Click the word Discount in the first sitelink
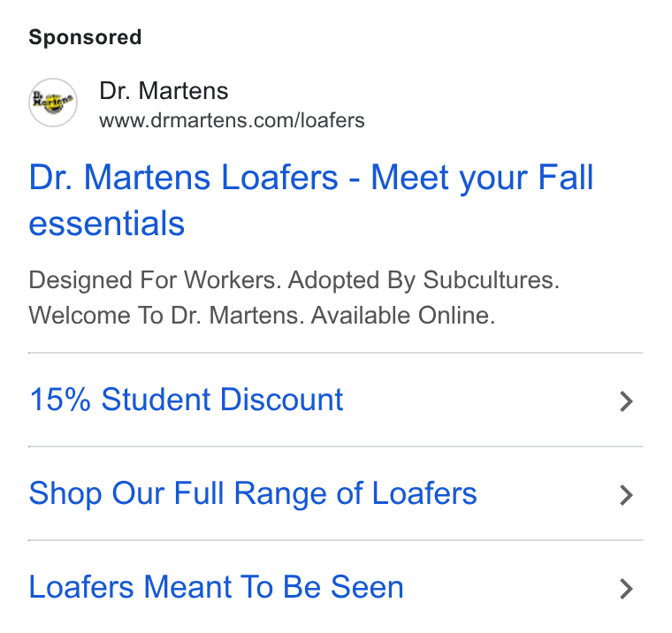The image size is (672, 633). coord(281,400)
